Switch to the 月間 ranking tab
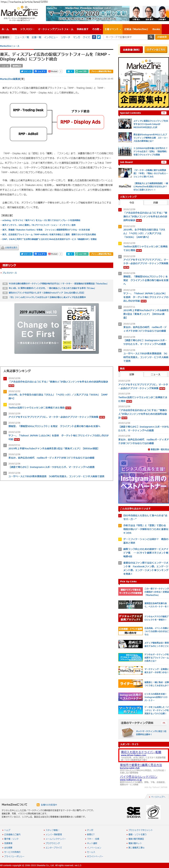Screen dimensions: 169x868 [x=155, y=202]
